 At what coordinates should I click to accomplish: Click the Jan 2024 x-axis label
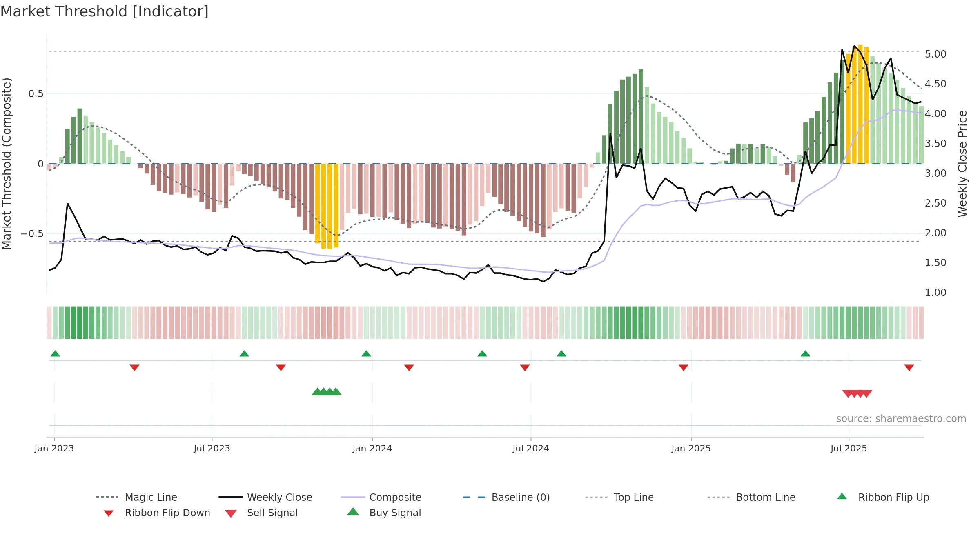[x=372, y=448]
